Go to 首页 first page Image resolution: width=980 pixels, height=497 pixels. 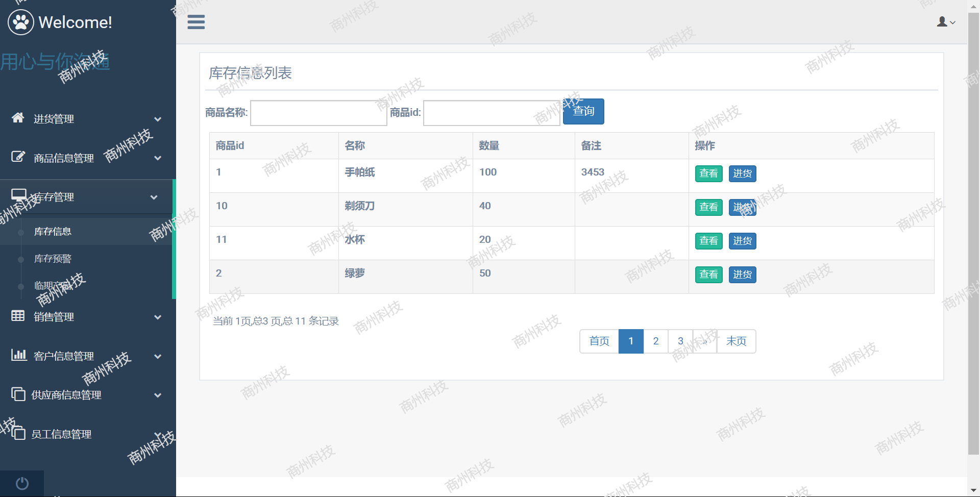click(x=599, y=341)
